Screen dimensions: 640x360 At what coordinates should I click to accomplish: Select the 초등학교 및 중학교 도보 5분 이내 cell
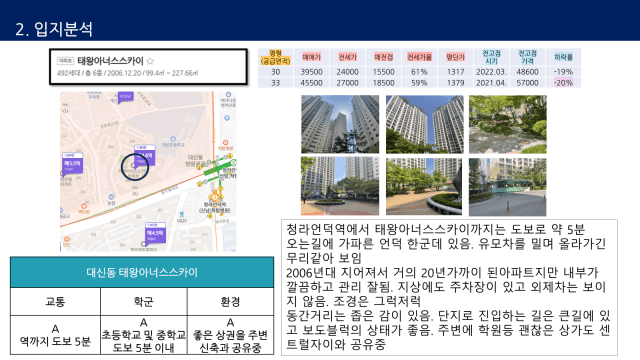click(x=144, y=335)
